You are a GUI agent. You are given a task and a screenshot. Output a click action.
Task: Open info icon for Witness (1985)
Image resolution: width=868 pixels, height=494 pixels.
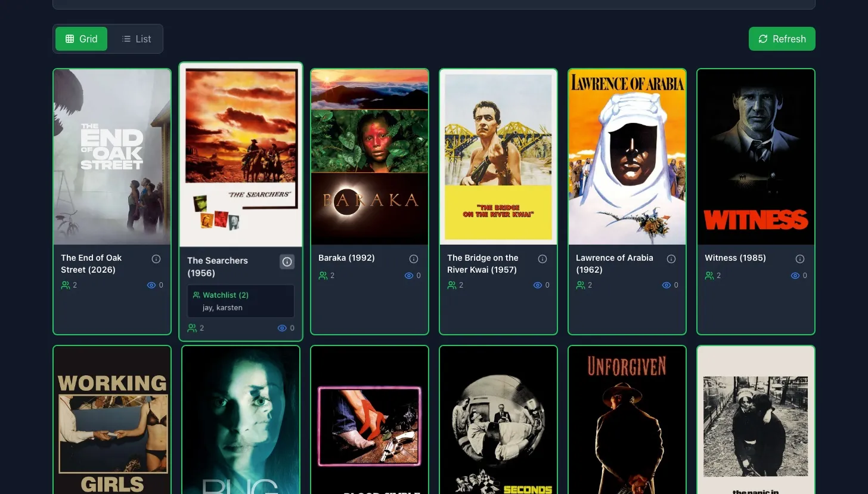800,259
